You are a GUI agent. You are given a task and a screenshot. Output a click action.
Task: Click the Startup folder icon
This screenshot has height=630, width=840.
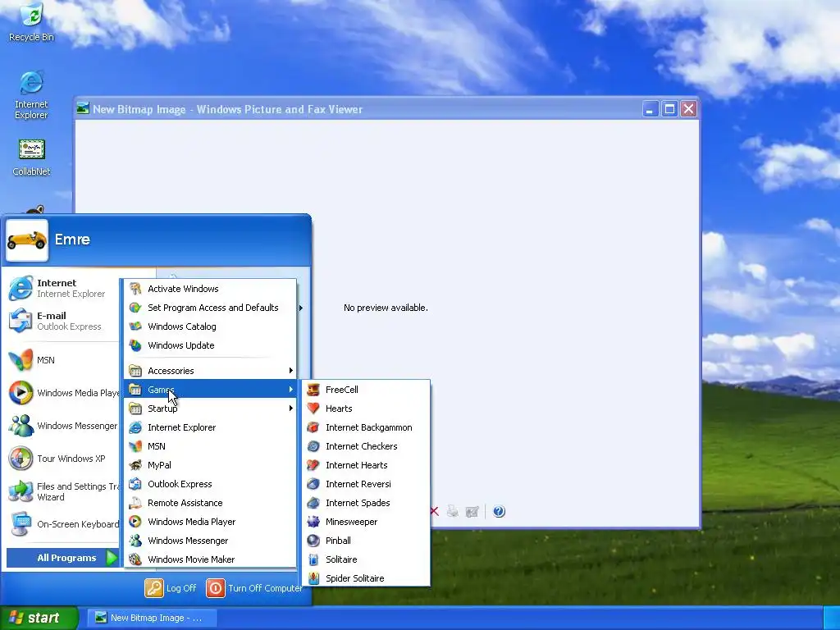click(x=135, y=409)
